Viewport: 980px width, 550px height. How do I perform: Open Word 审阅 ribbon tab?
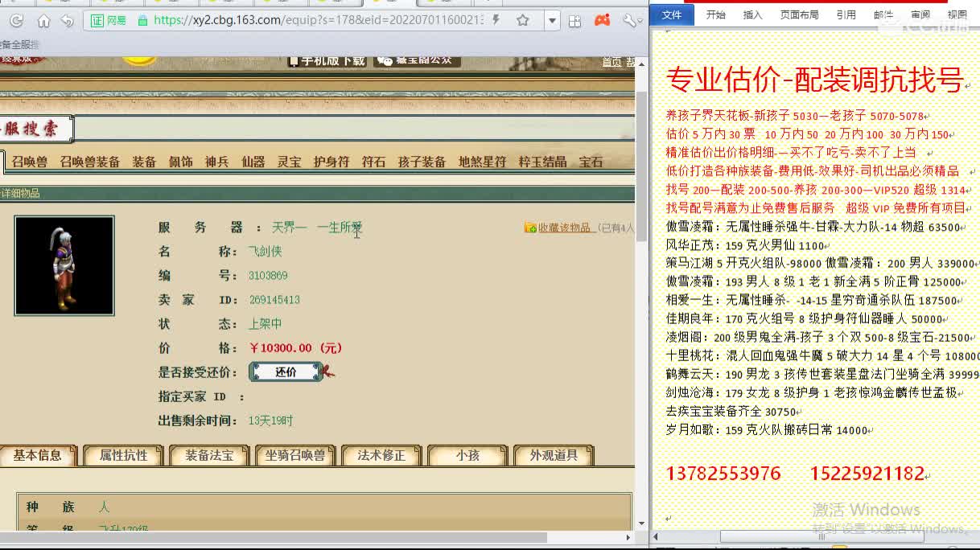(920, 14)
